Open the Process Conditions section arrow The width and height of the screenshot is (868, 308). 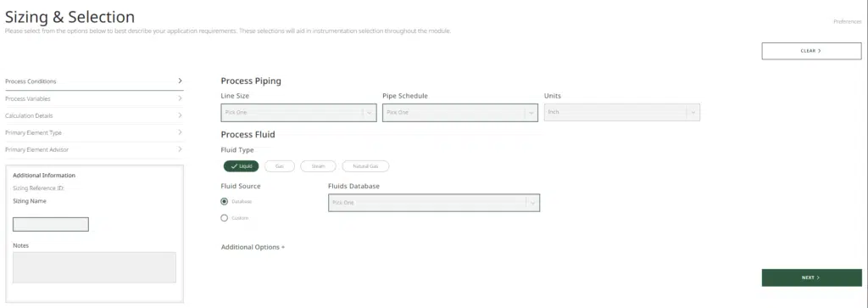[x=180, y=81]
